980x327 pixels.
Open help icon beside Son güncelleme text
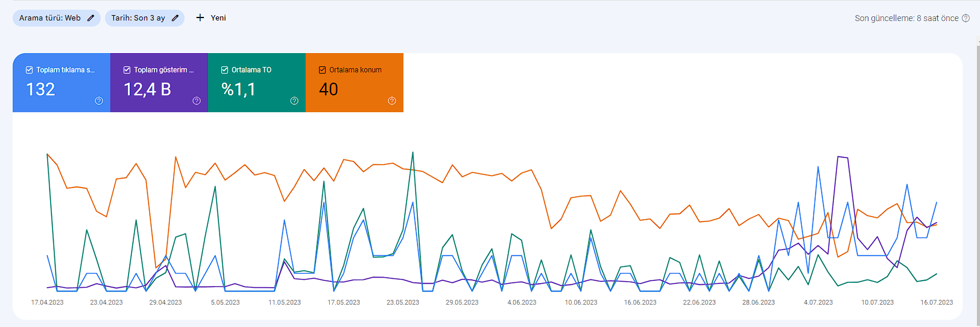pos(966,18)
